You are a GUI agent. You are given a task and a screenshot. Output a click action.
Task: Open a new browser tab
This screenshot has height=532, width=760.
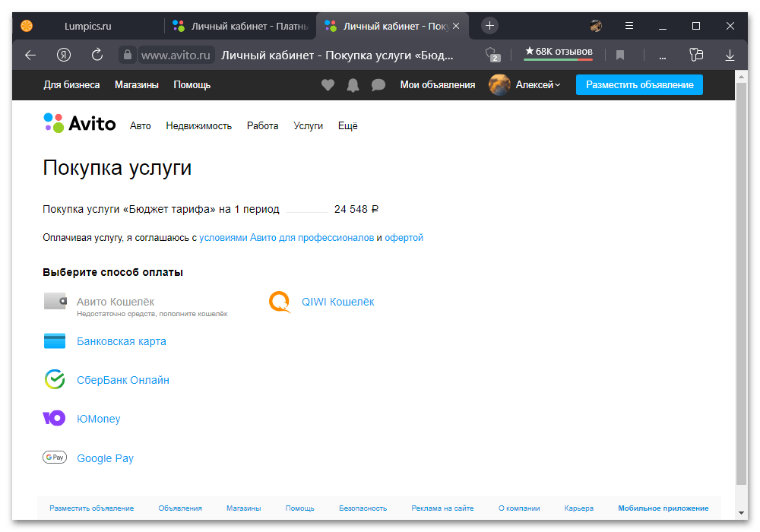[x=489, y=26]
